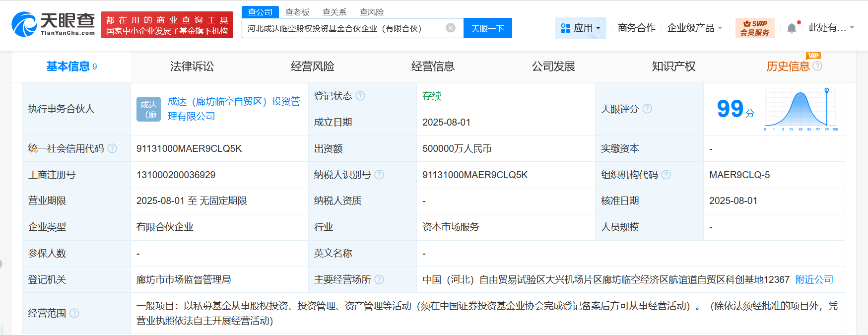
Task: Switch to 查风险 search tab
Action: tap(372, 12)
